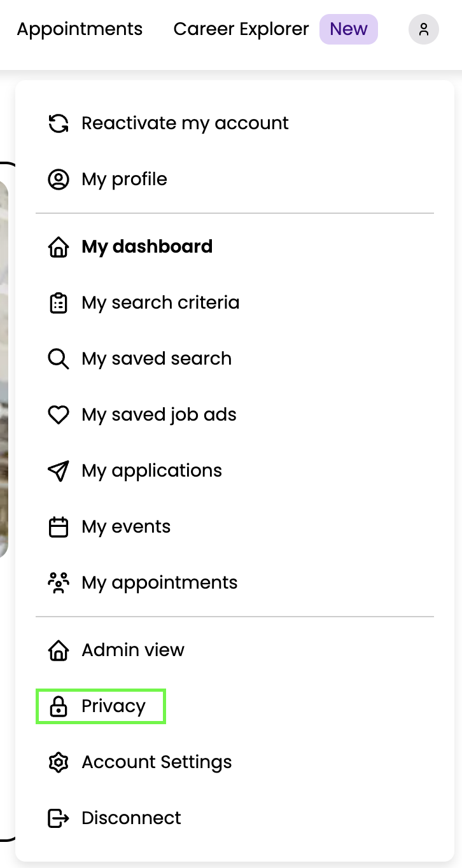Image resolution: width=462 pixels, height=868 pixels.
Task: Click the padlock Privacy icon
Action: point(59,706)
